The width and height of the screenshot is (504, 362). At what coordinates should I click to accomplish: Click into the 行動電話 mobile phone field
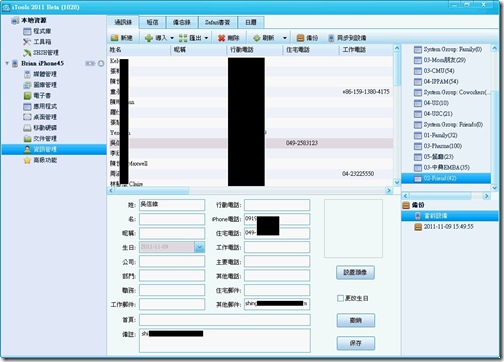[x=277, y=205]
